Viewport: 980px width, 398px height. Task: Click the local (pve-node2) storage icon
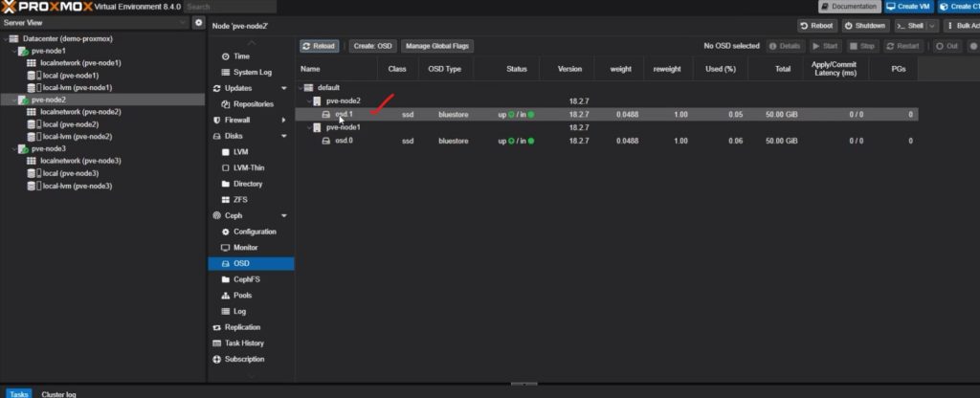pyautogui.click(x=32, y=124)
